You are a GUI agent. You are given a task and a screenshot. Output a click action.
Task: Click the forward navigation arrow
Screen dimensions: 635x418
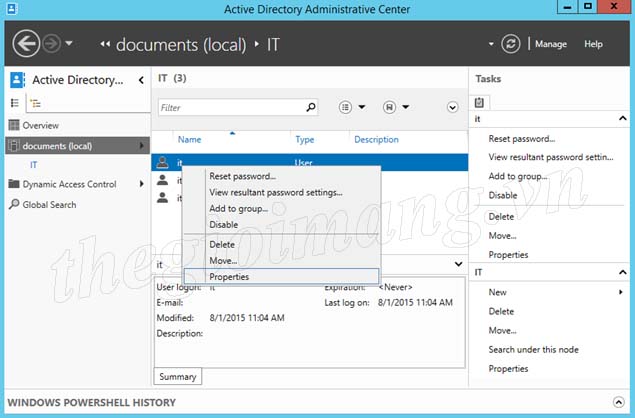(x=51, y=44)
